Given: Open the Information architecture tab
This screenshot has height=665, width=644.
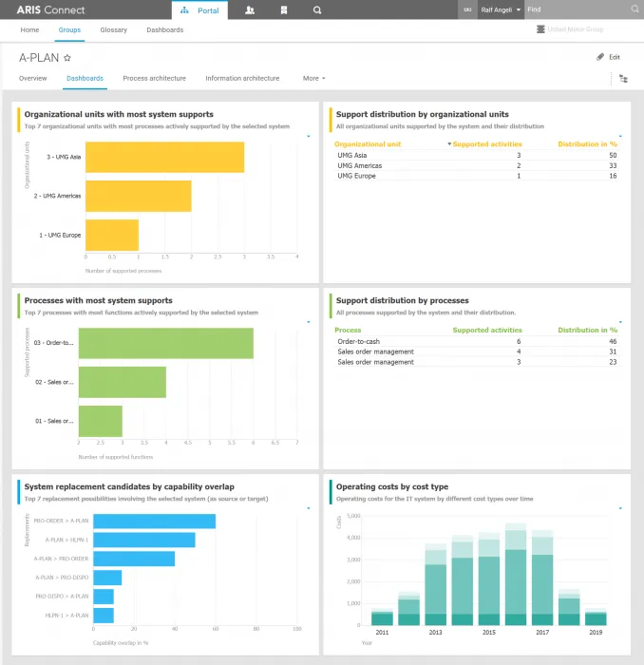Looking at the screenshot, I should (242, 78).
